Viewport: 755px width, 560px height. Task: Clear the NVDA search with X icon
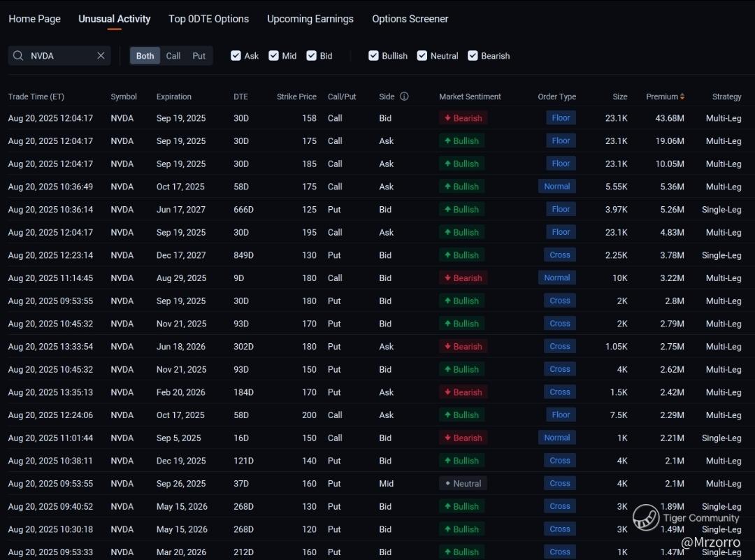101,56
